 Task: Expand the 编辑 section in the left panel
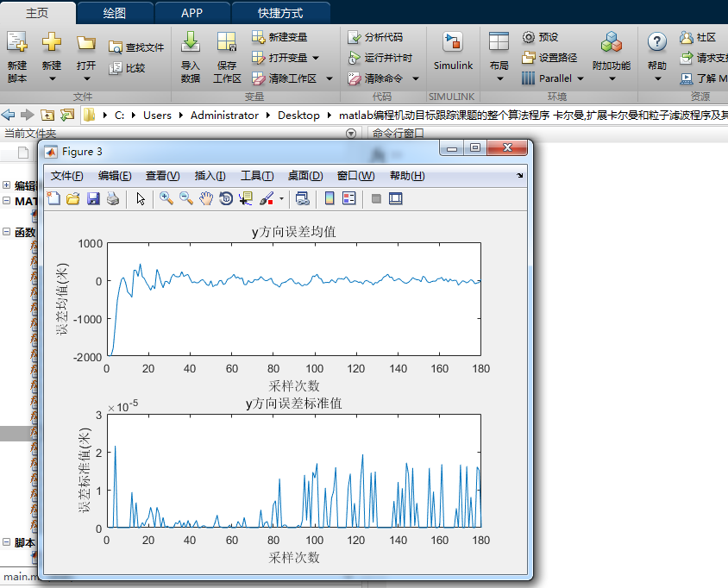[x=7, y=185]
